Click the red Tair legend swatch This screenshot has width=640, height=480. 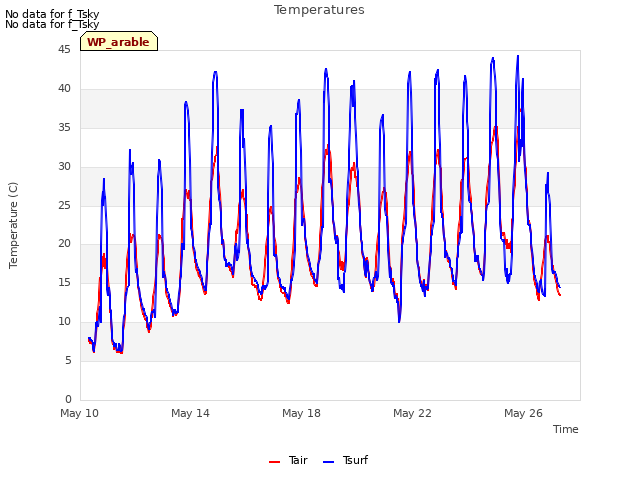(274, 462)
